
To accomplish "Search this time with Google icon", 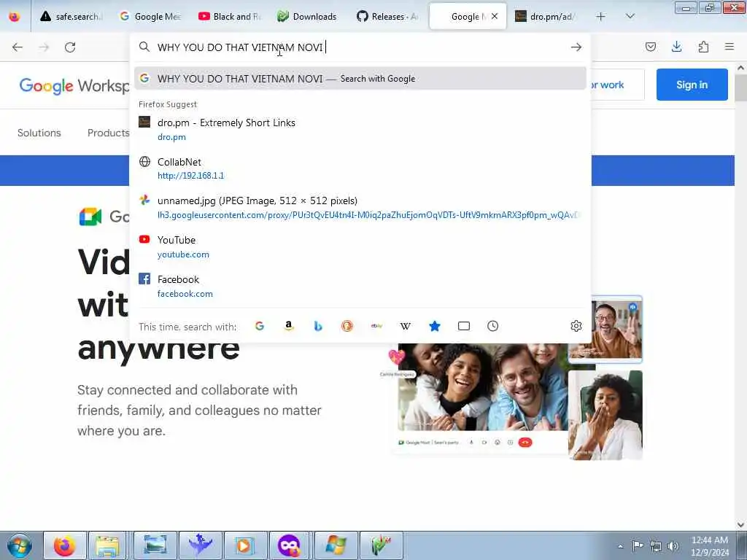I will pyautogui.click(x=260, y=326).
